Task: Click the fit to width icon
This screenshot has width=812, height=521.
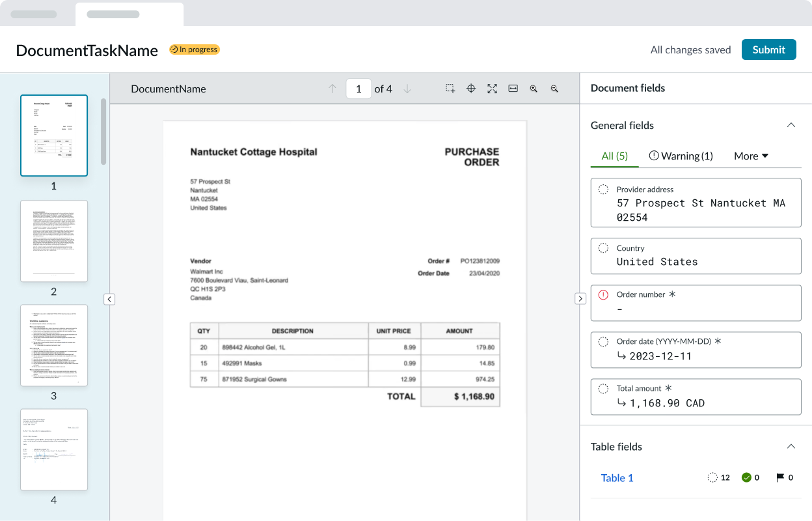Action: pos(513,89)
